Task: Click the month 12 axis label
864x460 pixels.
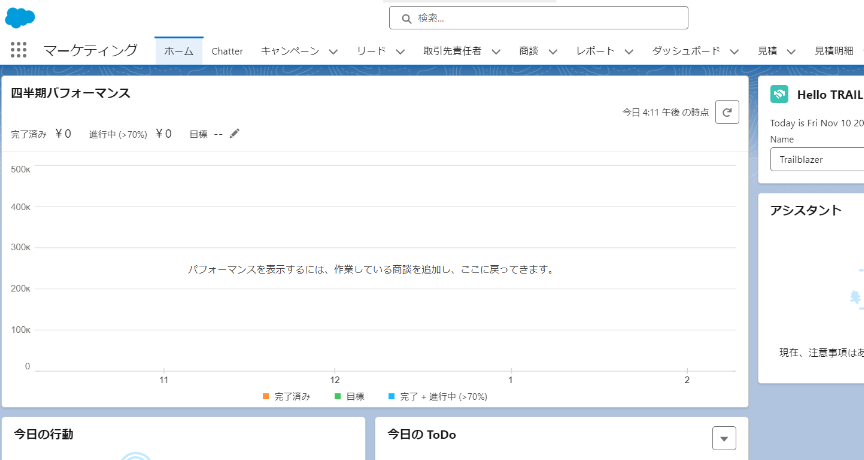Action: click(x=335, y=380)
